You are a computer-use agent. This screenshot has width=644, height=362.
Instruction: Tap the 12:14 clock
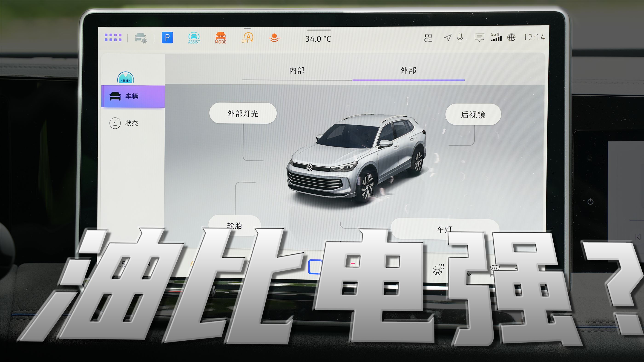click(534, 37)
